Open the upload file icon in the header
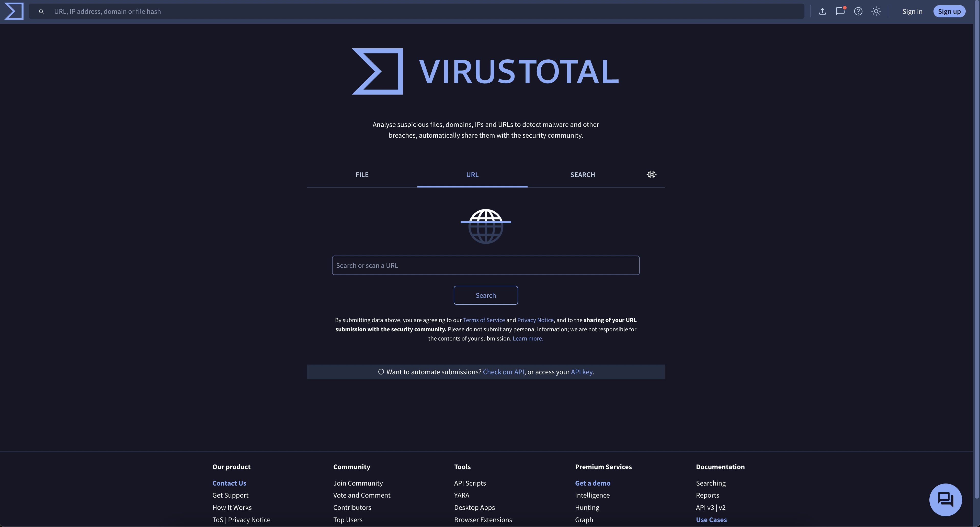980x527 pixels. (x=822, y=12)
